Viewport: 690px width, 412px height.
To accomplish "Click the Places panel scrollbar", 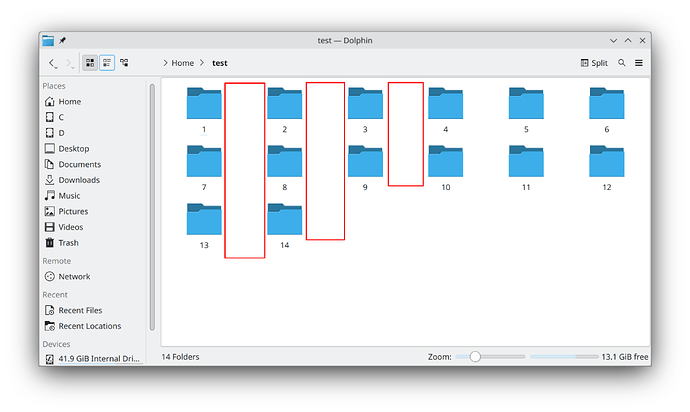I will (152, 200).
